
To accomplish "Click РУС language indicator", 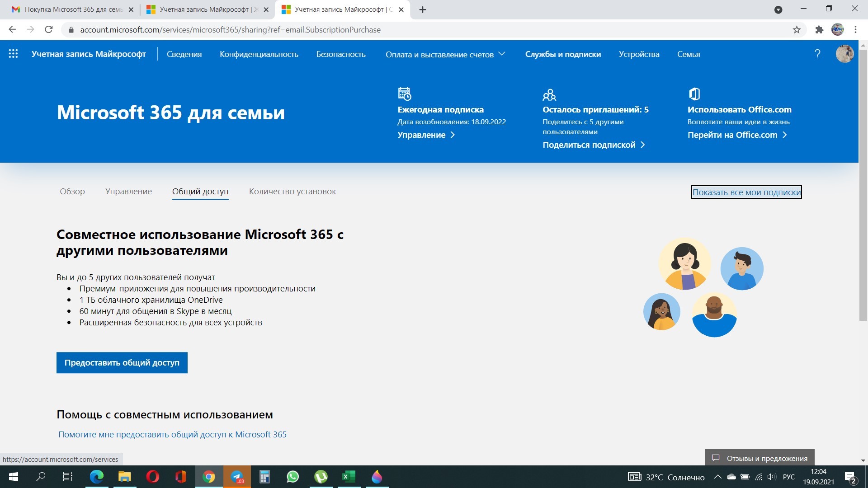I will point(789,477).
